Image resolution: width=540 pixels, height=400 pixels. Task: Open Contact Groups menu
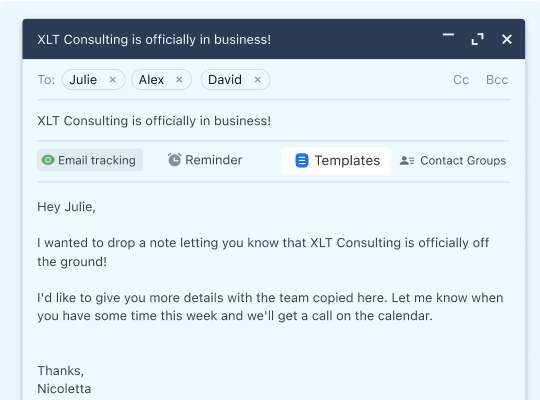click(453, 161)
